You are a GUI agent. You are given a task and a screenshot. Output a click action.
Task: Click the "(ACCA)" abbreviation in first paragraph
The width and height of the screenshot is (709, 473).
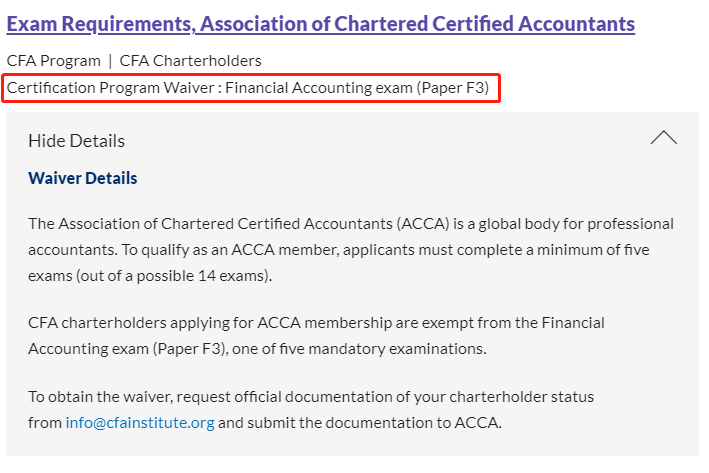coord(424,223)
